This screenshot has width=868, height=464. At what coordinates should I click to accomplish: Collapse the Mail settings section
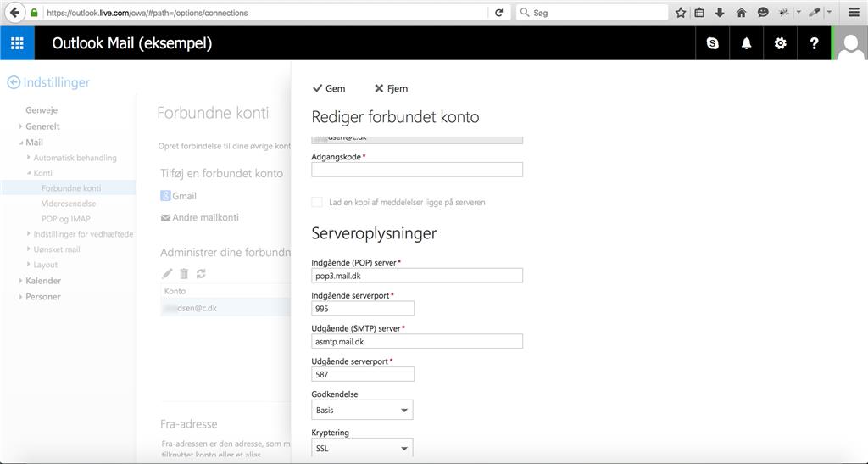click(x=20, y=143)
